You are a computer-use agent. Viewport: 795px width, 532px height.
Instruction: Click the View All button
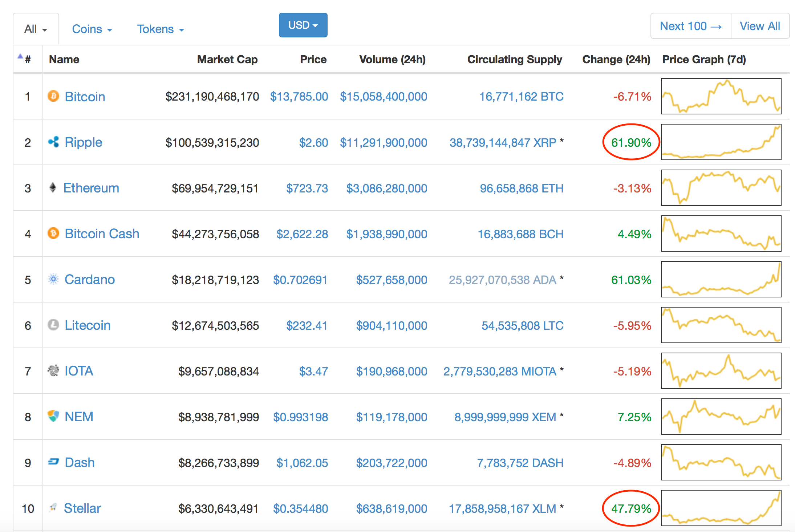(760, 26)
